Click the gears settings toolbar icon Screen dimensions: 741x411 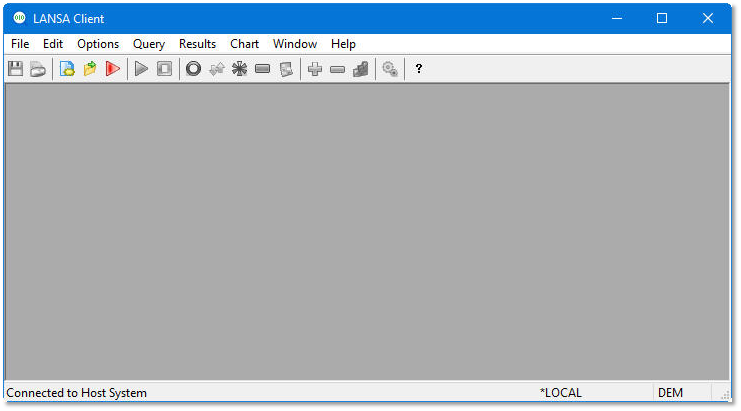[390, 69]
